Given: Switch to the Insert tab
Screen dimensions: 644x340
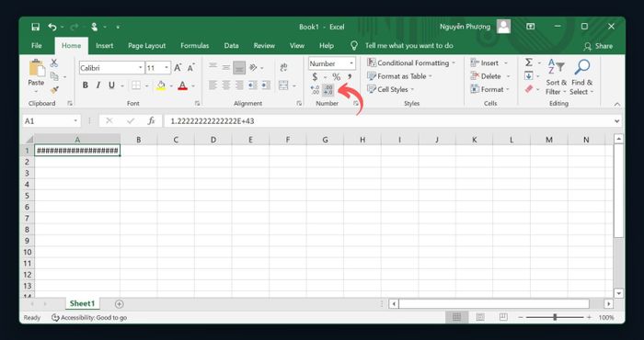Looking at the screenshot, I should pos(104,46).
